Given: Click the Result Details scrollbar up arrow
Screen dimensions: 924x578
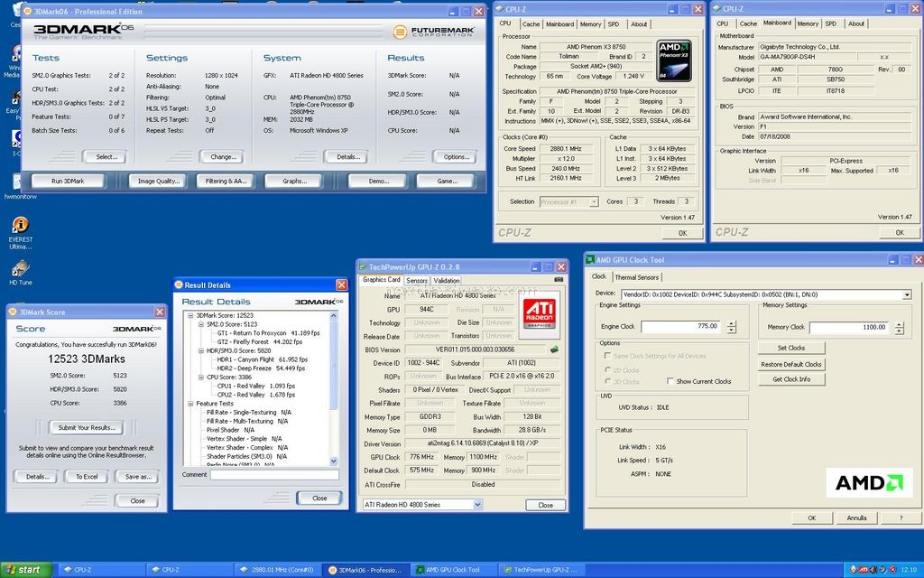Looking at the screenshot, I should coord(334,316).
